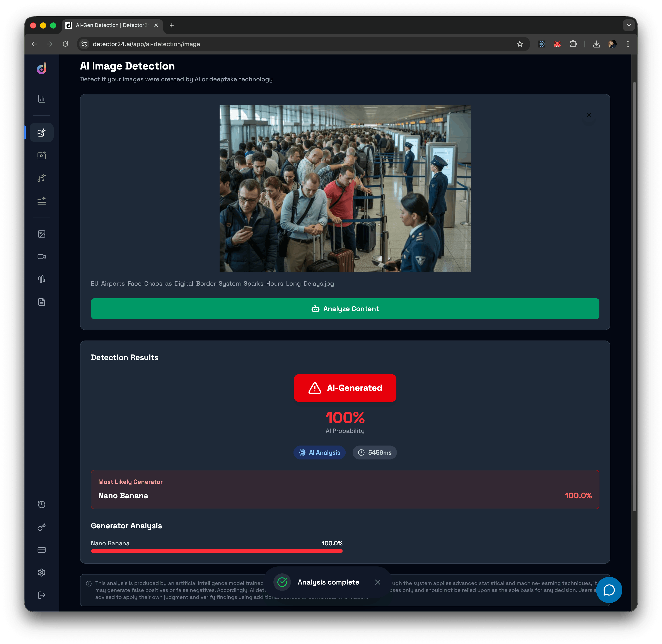Viewport: 662px width, 644px height.
Task: Open the AI text detection sidebar icon
Action: (41, 201)
